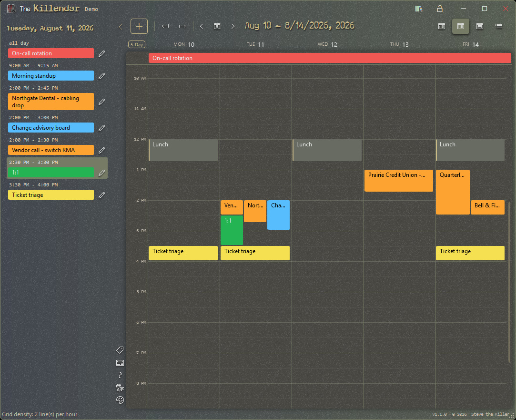Select Change advisory board in the sidebar

click(51, 128)
